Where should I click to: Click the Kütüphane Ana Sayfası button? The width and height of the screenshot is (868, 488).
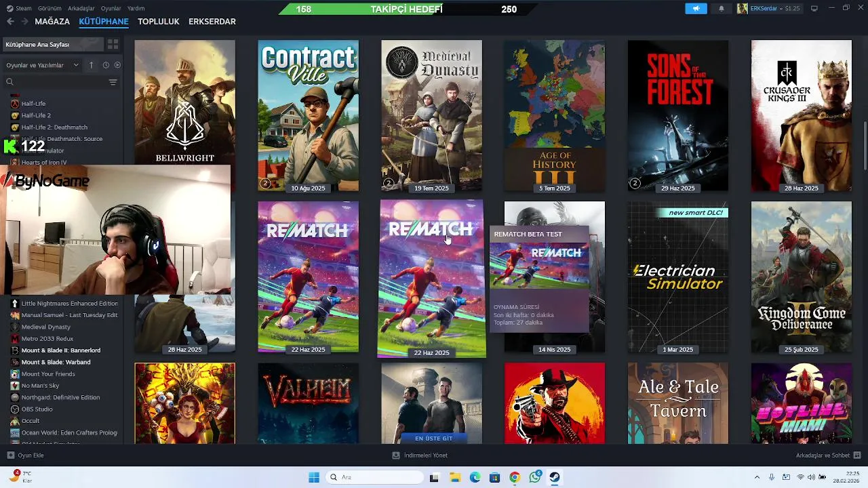point(52,44)
